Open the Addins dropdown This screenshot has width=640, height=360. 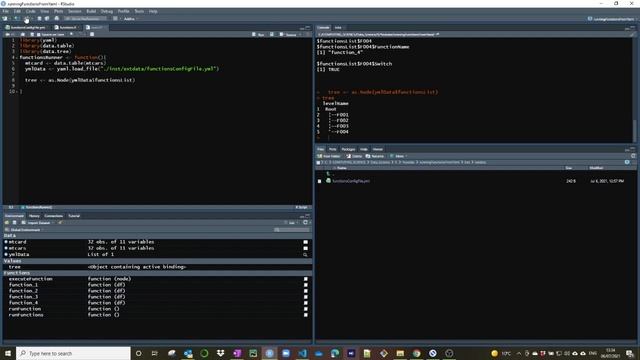click(131, 18)
